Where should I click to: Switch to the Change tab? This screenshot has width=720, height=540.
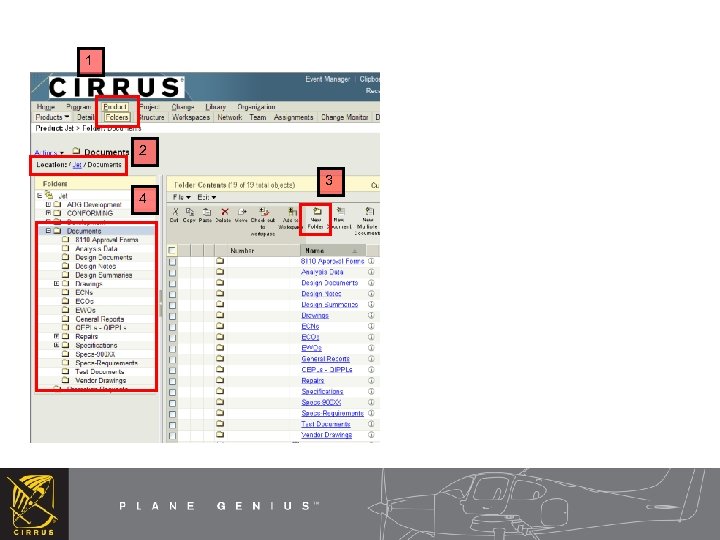click(183, 107)
